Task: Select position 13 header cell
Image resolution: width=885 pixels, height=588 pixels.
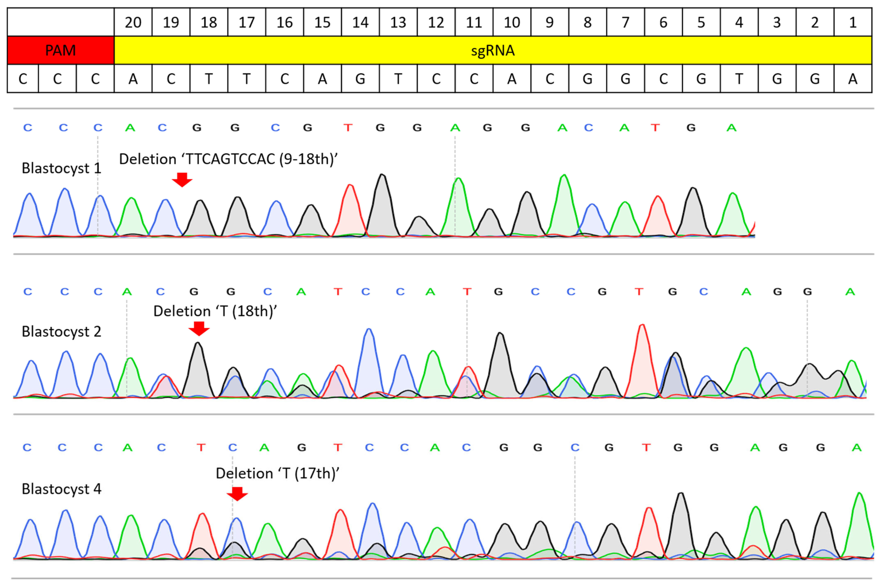Action: (398, 23)
